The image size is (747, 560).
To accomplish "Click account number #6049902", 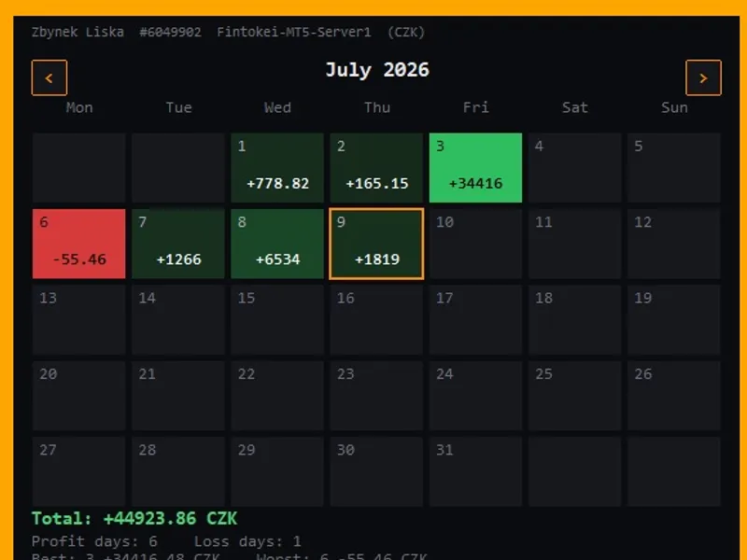I will [x=171, y=33].
